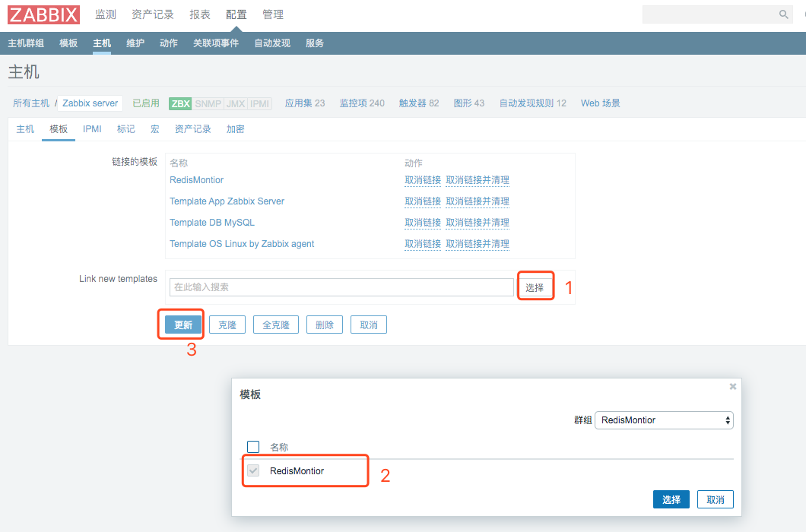This screenshot has height=532, width=806.
Task: Toggle the select-all 名称 checkbox
Action: (253, 447)
